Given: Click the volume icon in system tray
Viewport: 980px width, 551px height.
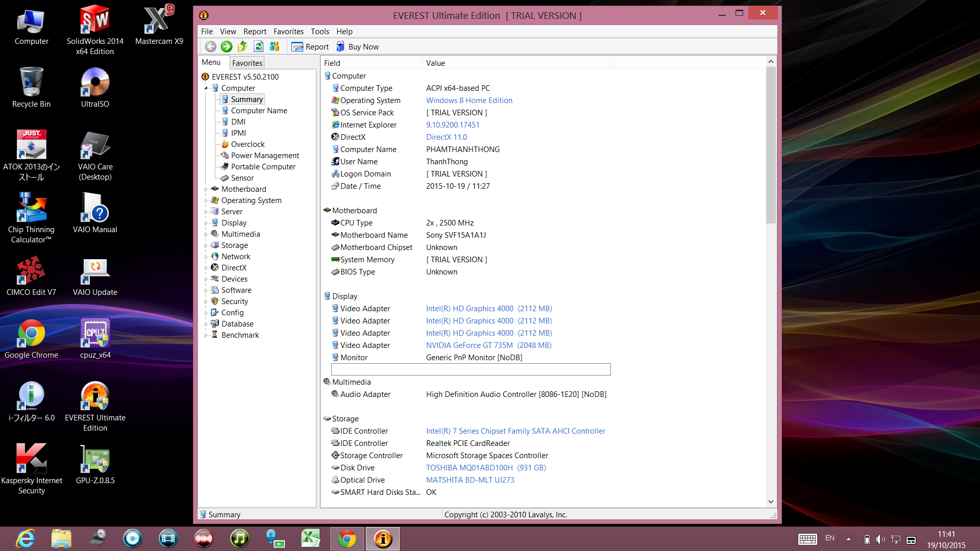Looking at the screenshot, I should [x=880, y=539].
